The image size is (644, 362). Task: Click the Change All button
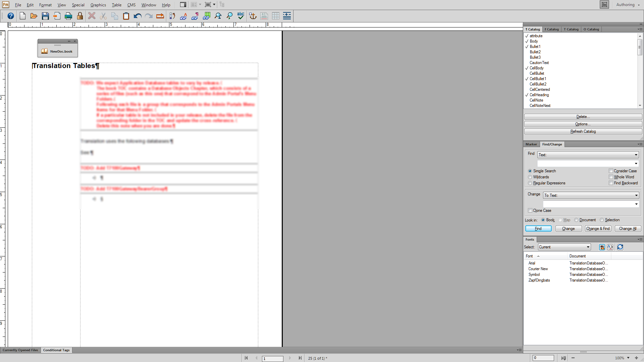(628, 229)
